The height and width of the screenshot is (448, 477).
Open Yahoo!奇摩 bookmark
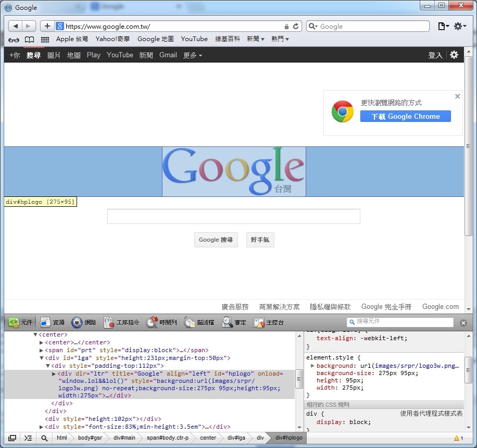pos(112,39)
